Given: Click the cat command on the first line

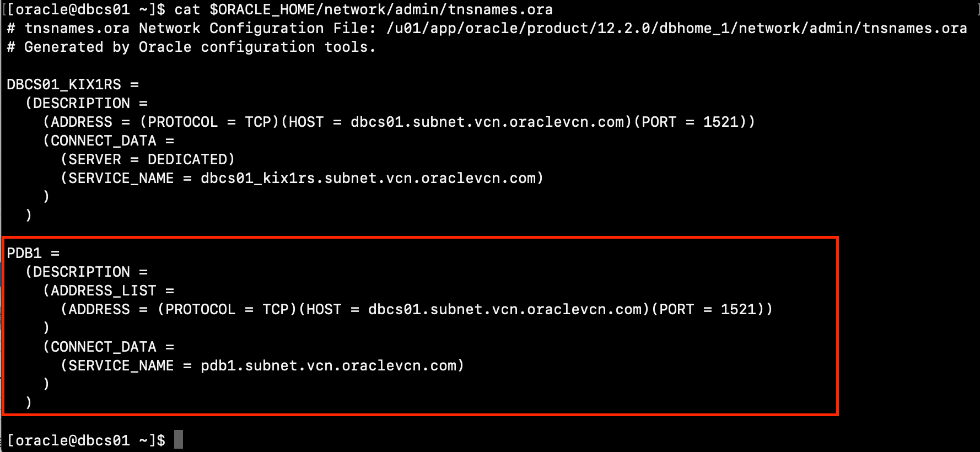Looking at the screenshot, I should 187,9.
